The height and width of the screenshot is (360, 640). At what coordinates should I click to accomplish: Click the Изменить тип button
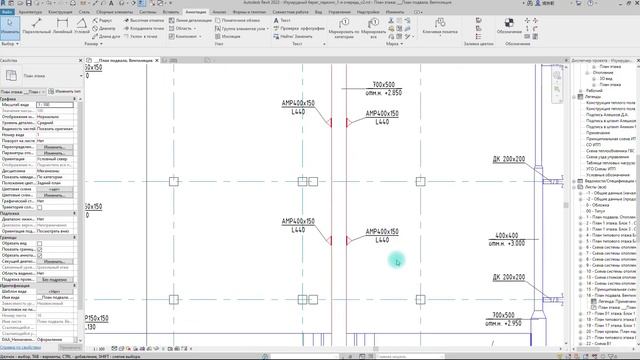[64, 91]
